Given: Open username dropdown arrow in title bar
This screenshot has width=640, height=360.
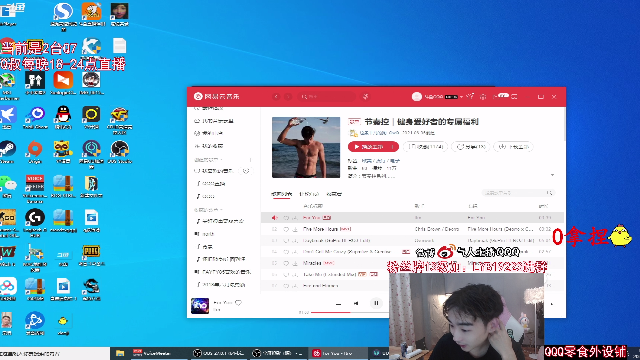Looking at the screenshot, I should pos(461,97).
